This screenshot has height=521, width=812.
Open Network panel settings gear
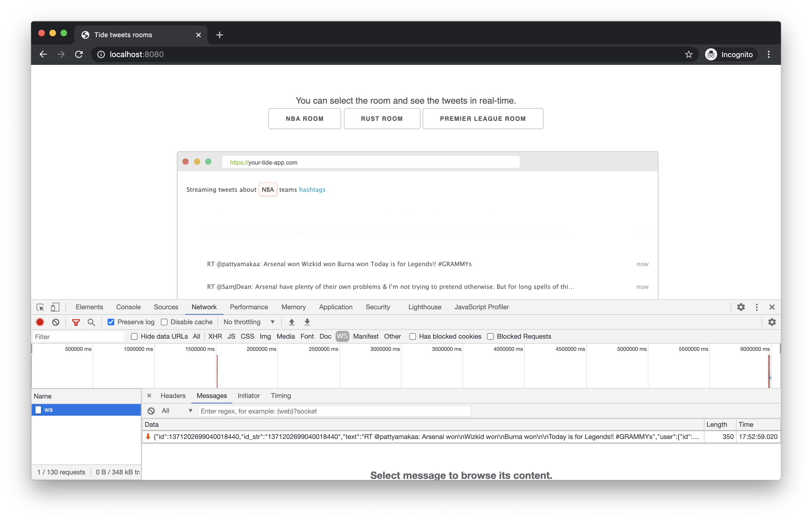tap(772, 322)
